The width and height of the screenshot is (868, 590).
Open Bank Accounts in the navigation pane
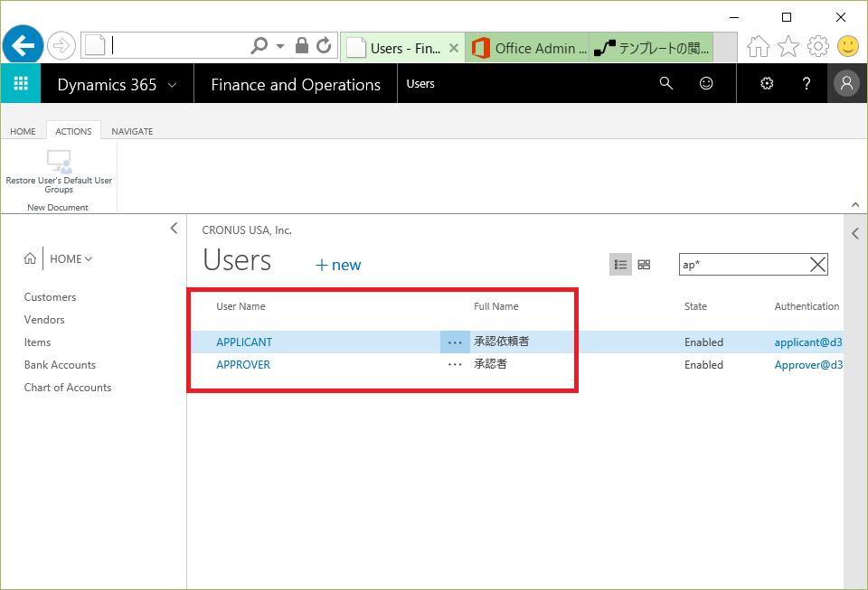coord(60,365)
